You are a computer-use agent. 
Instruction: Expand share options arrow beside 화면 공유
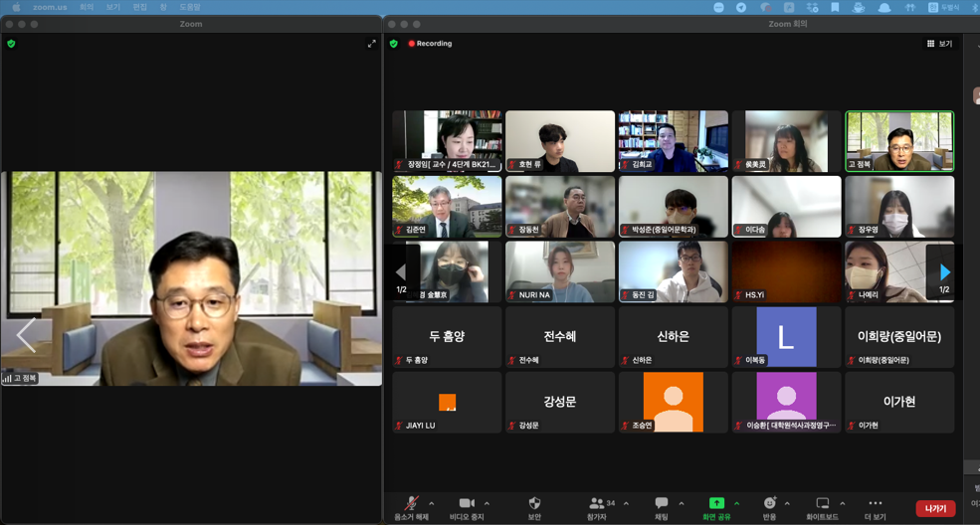pos(736,504)
